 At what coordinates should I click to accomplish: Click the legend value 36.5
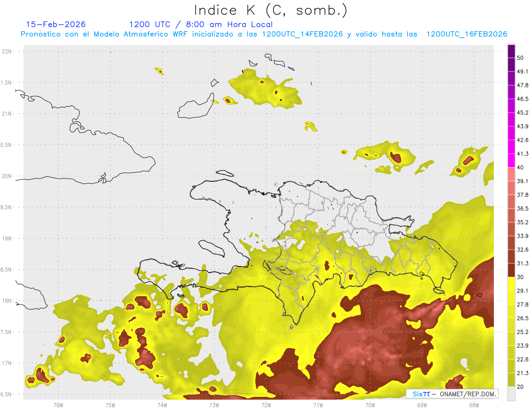(523, 208)
